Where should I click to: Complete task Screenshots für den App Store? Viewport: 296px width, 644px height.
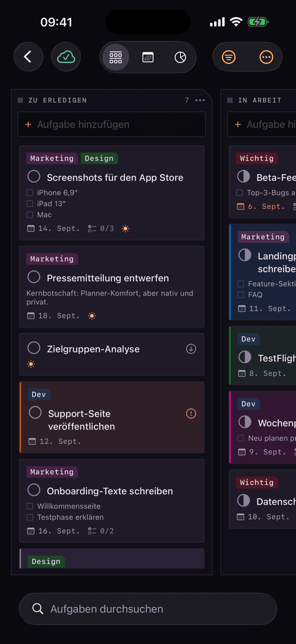pos(34,177)
